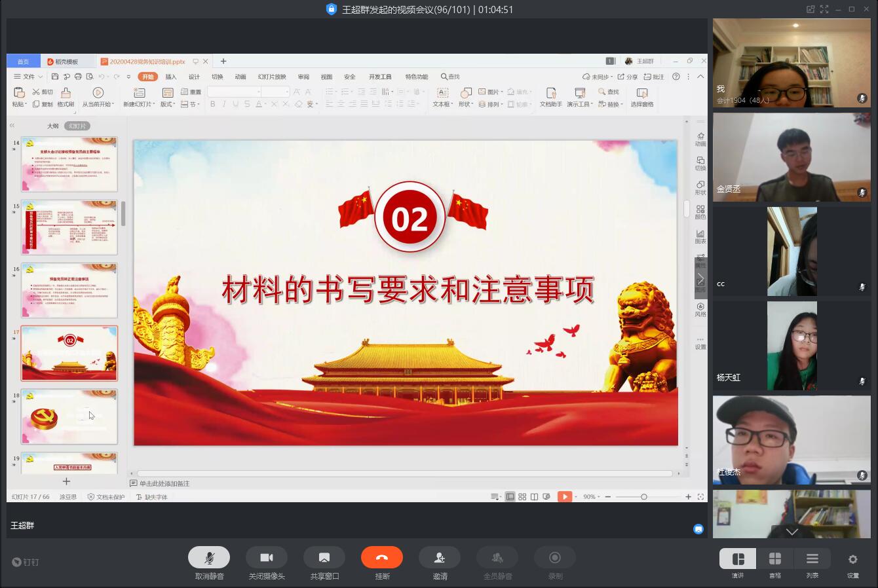Viewport: 878px width, 588px height.
Task: Toggle microphone with 取消静音 button
Action: 209,557
